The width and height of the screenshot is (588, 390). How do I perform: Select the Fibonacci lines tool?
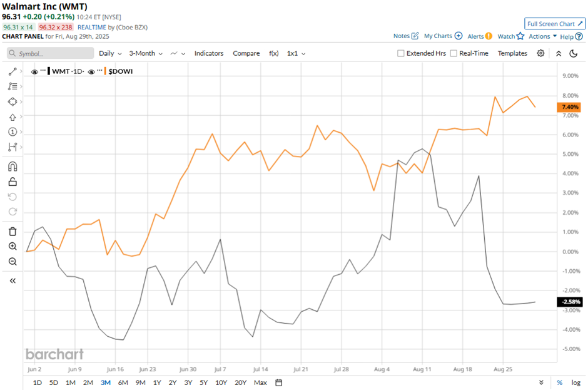(13, 86)
